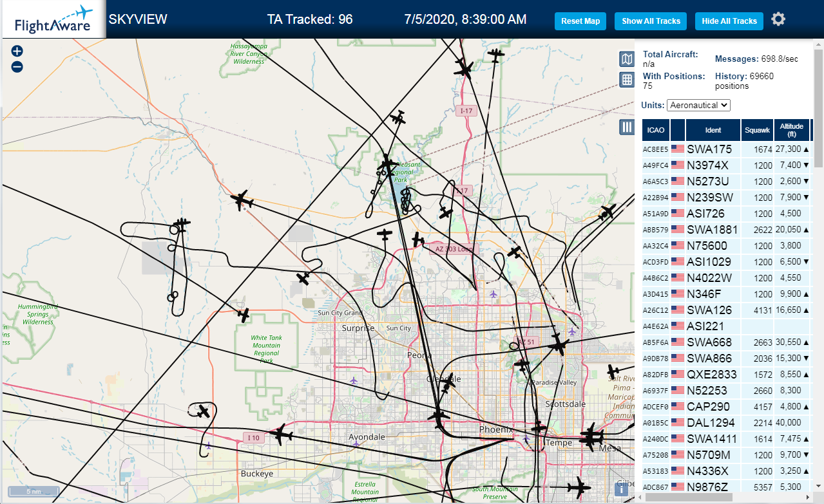Click squawk value 5357
This screenshot has height=504, width=824.
[763, 487]
